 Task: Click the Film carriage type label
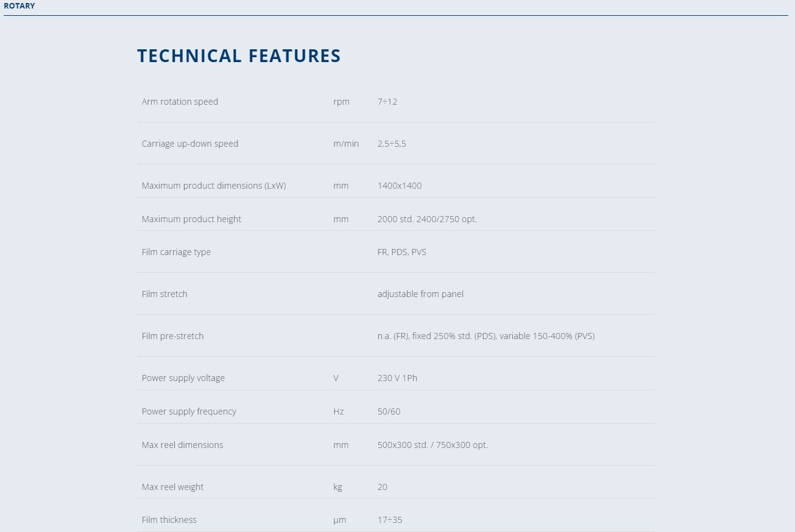[176, 252]
